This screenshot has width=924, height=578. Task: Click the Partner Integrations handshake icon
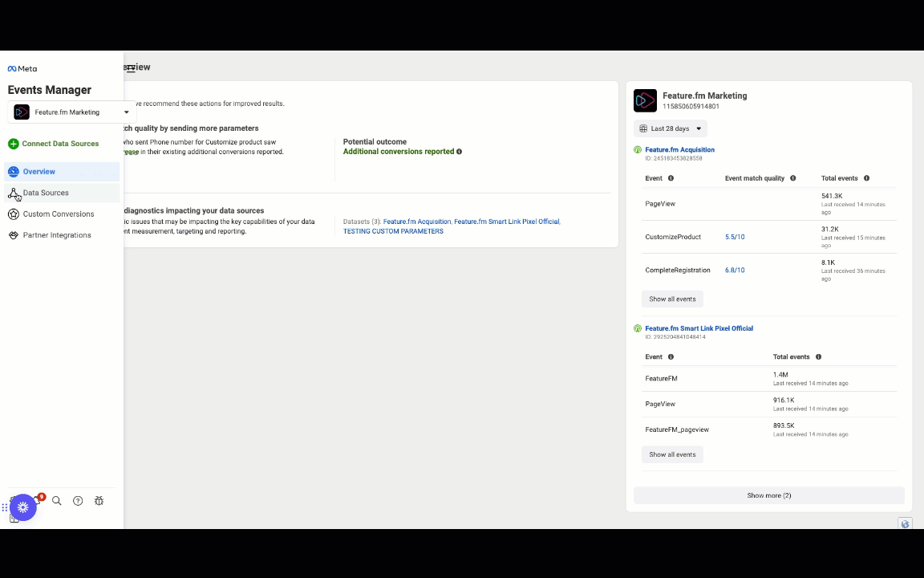[x=14, y=235]
